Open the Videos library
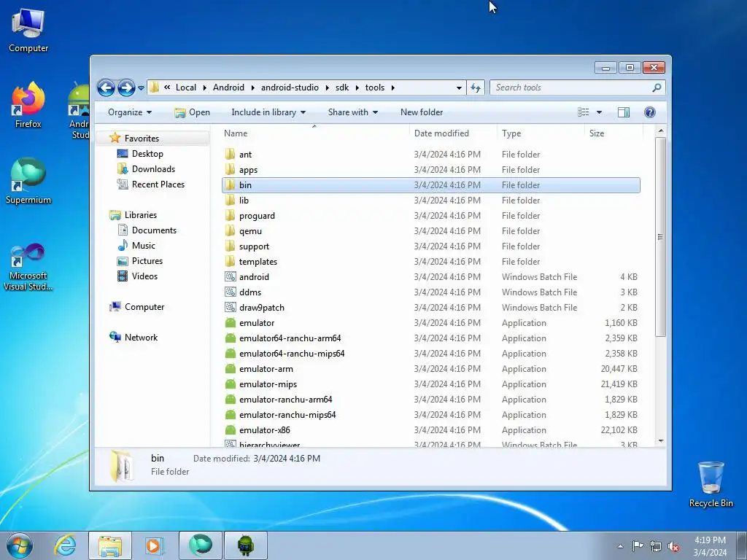The height and width of the screenshot is (560, 747). coord(144,276)
